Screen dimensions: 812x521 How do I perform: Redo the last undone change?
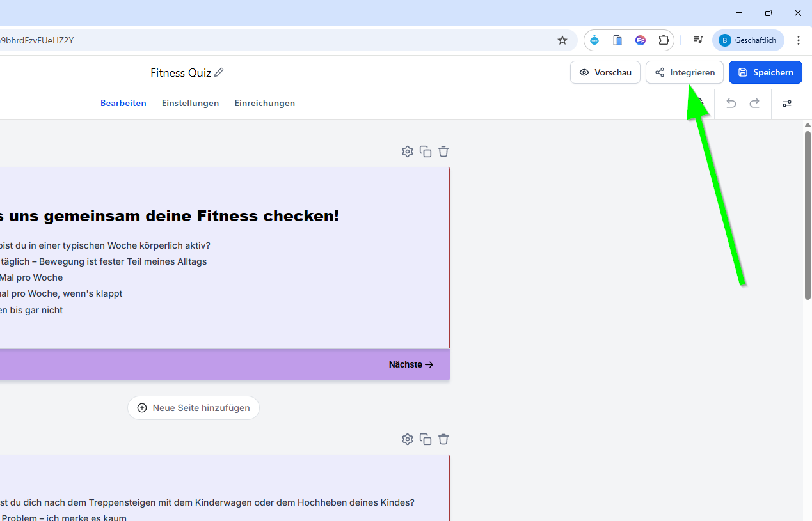point(754,103)
